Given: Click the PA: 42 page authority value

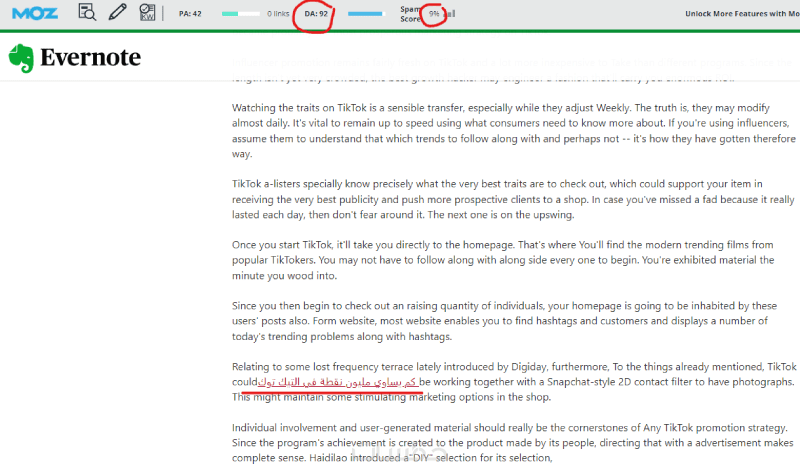Looking at the screenshot, I should (x=190, y=14).
